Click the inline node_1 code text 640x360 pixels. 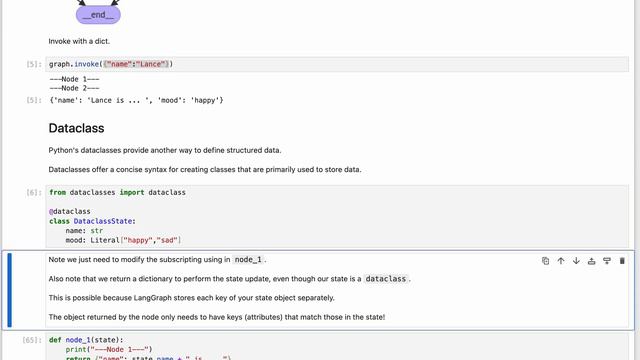tap(248, 260)
